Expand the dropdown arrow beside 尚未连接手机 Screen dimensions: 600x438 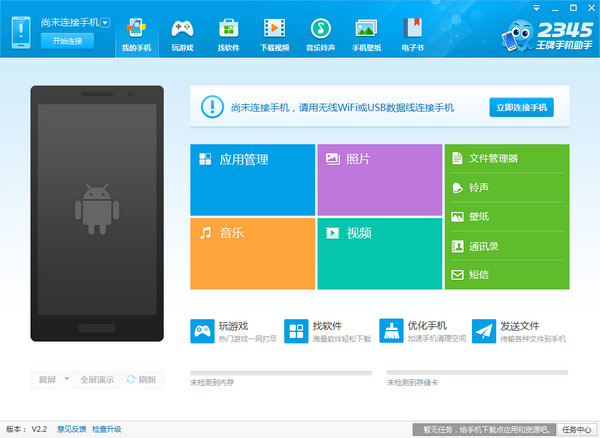105,23
